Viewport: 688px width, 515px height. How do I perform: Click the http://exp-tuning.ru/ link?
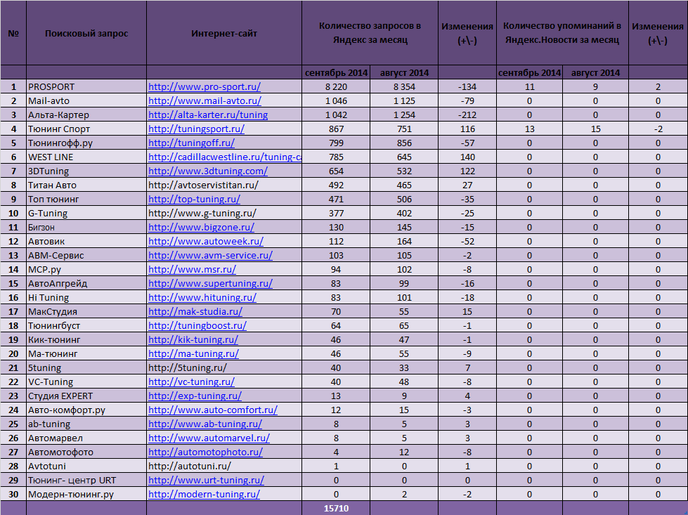(x=195, y=396)
